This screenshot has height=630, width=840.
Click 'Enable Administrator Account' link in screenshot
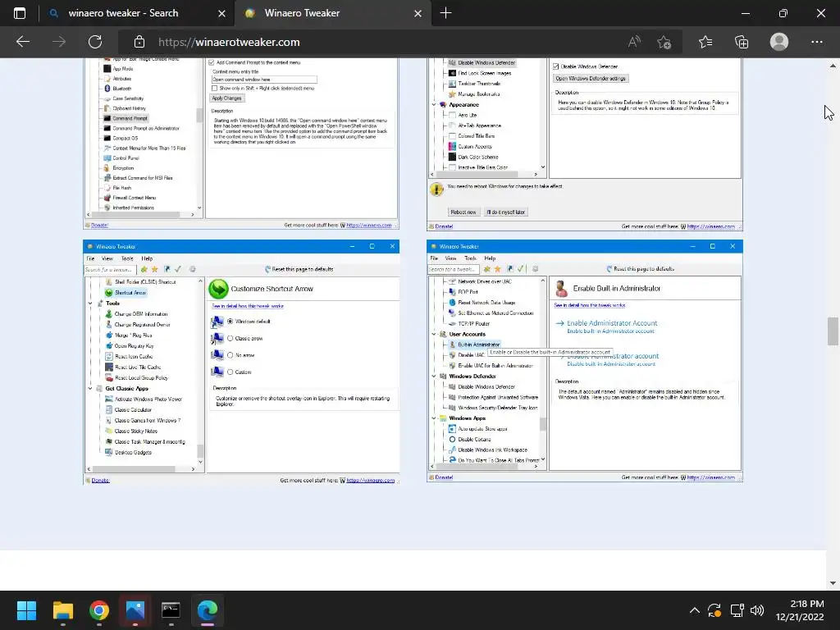point(612,323)
